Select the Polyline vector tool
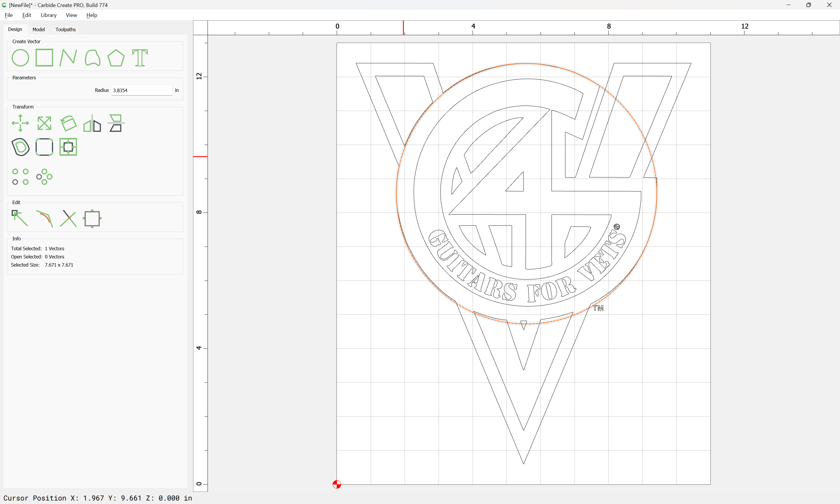The height and width of the screenshot is (504, 840). coord(68,58)
